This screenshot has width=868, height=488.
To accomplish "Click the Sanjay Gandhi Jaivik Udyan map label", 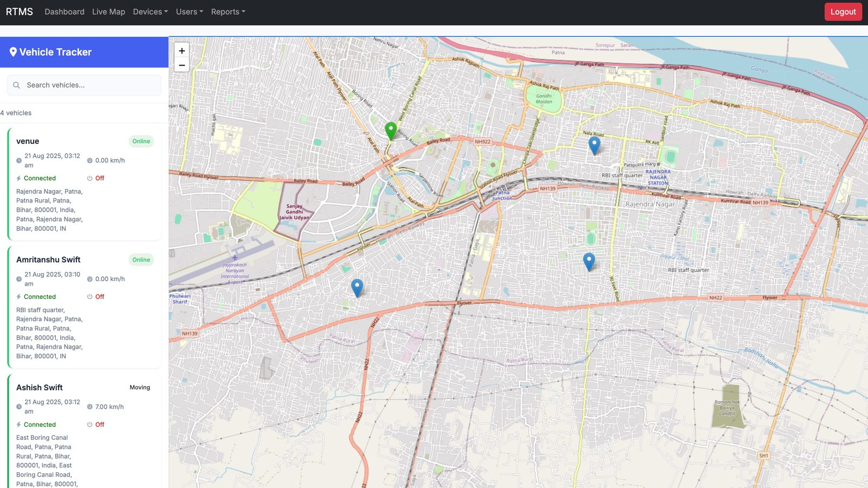I will tap(295, 212).
